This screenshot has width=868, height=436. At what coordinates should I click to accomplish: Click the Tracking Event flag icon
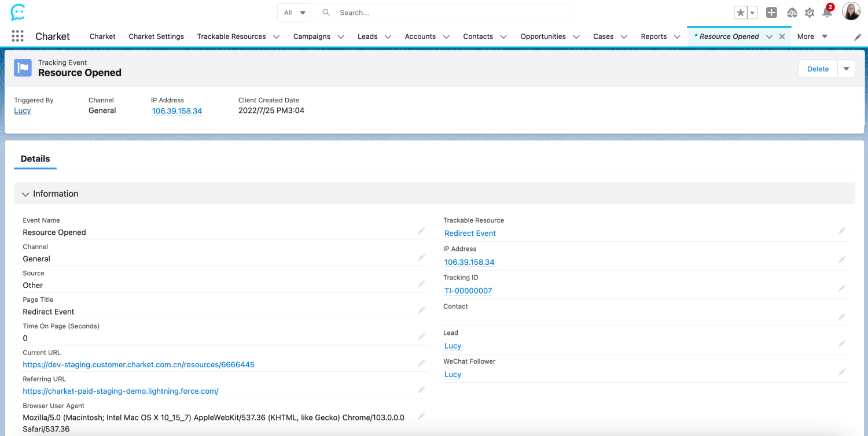[x=23, y=68]
